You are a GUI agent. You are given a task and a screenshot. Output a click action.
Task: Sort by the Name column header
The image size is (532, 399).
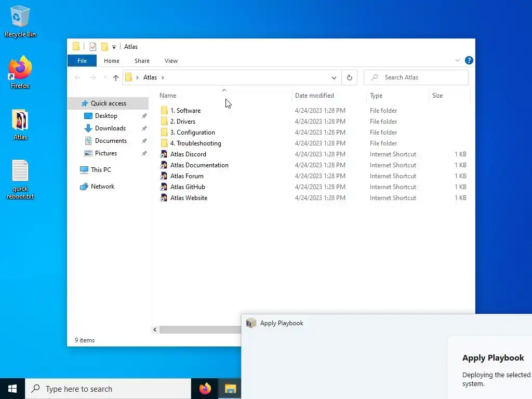[224, 96]
